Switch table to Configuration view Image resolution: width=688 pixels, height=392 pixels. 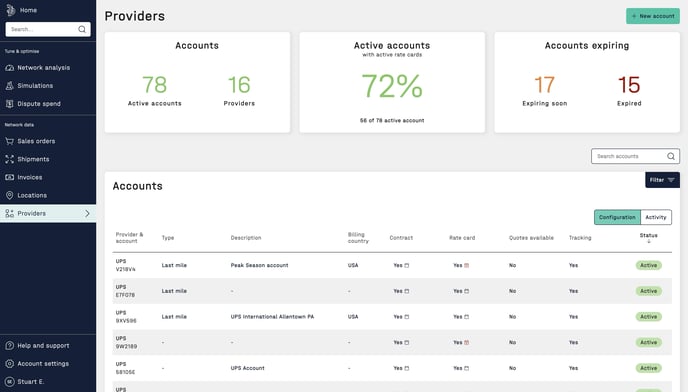pos(617,217)
